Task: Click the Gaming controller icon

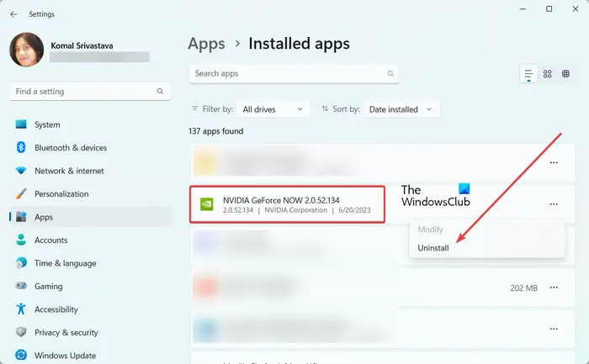Action: pos(21,286)
